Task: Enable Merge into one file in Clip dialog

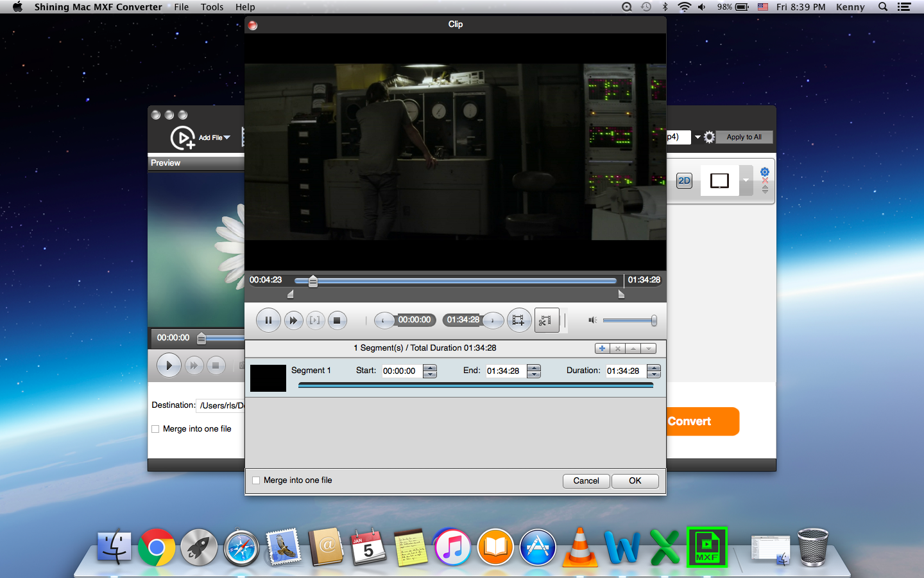Action: point(257,480)
